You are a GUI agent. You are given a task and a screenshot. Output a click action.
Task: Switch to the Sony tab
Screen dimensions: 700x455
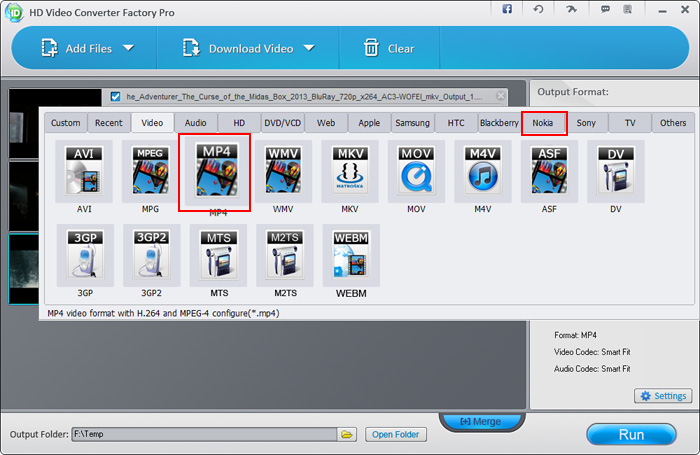coord(586,123)
